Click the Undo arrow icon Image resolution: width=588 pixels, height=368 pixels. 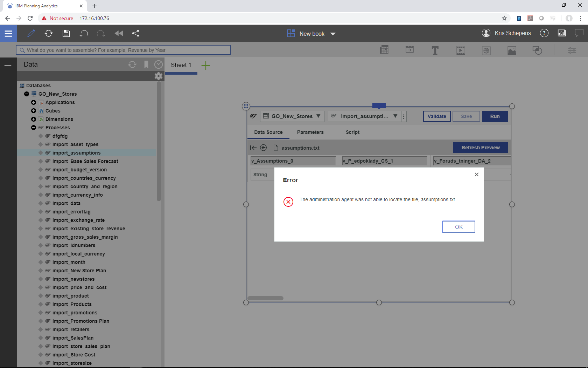(x=84, y=33)
